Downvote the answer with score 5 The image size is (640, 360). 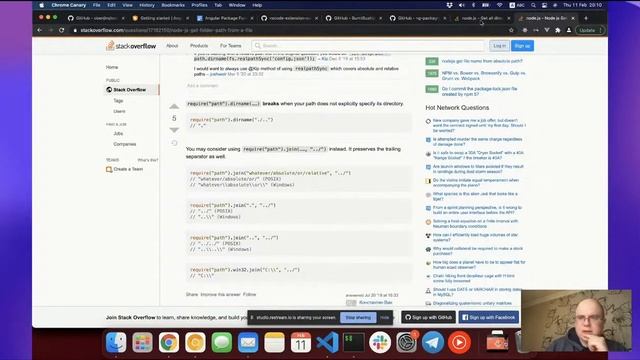click(174, 130)
